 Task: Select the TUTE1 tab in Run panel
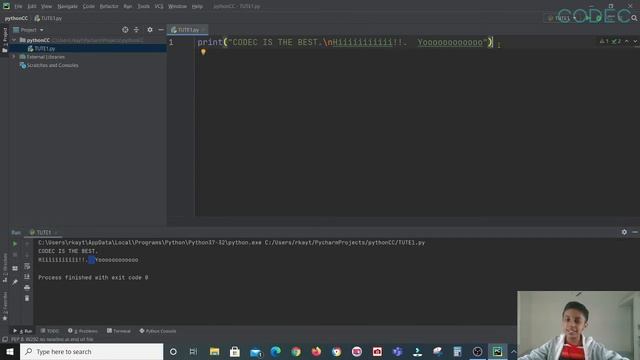point(43,232)
